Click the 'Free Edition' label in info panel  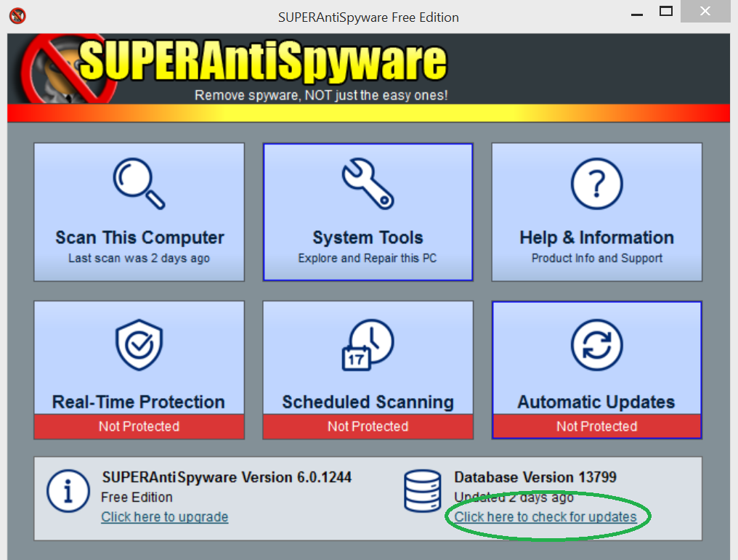(137, 497)
